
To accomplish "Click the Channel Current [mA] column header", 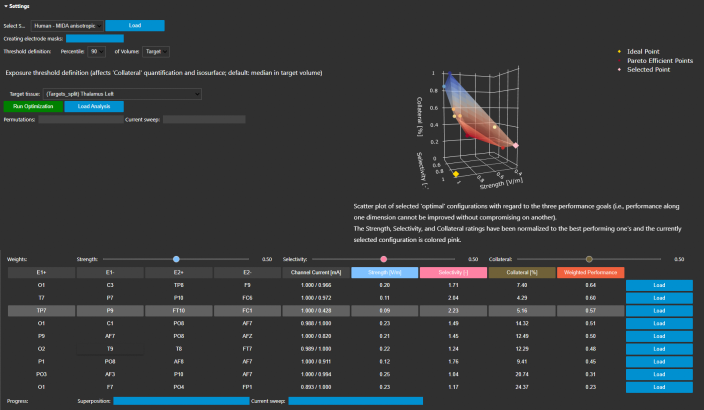I will [x=316, y=273].
